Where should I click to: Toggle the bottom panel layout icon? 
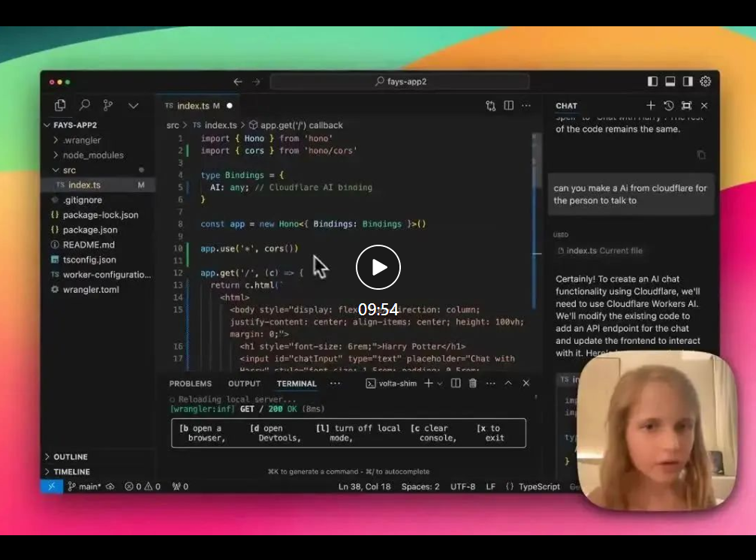coord(670,81)
